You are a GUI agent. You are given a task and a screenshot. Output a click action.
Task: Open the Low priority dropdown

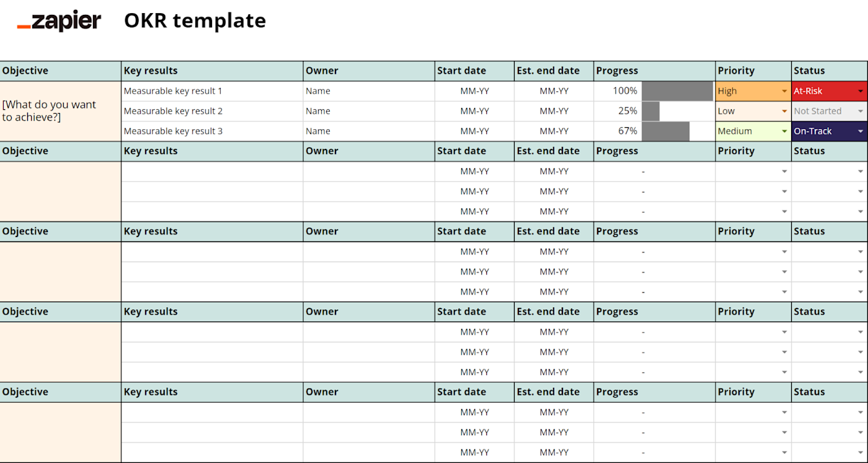pyautogui.click(x=784, y=112)
